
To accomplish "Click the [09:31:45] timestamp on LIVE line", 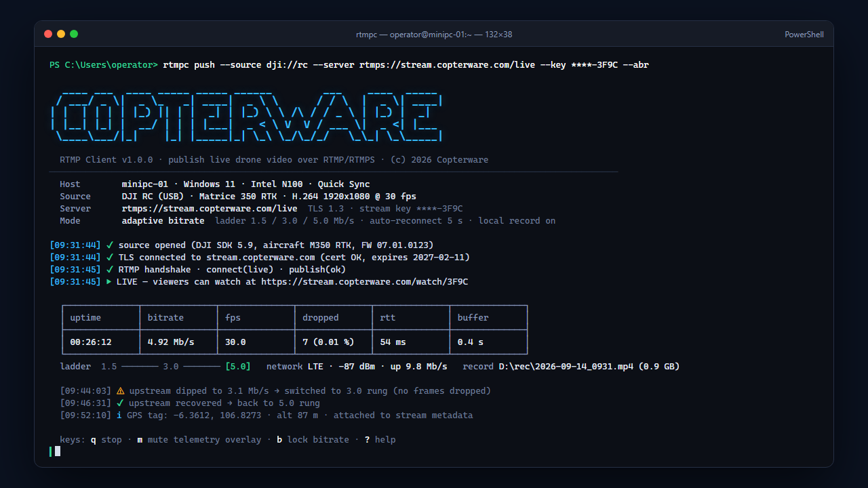I will pyautogui.click(x=75, y=282).
